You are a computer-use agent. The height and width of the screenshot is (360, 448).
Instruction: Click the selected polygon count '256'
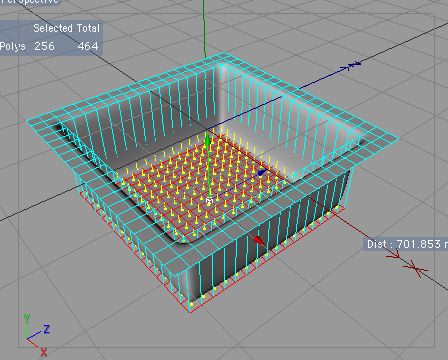pos(44,46)
